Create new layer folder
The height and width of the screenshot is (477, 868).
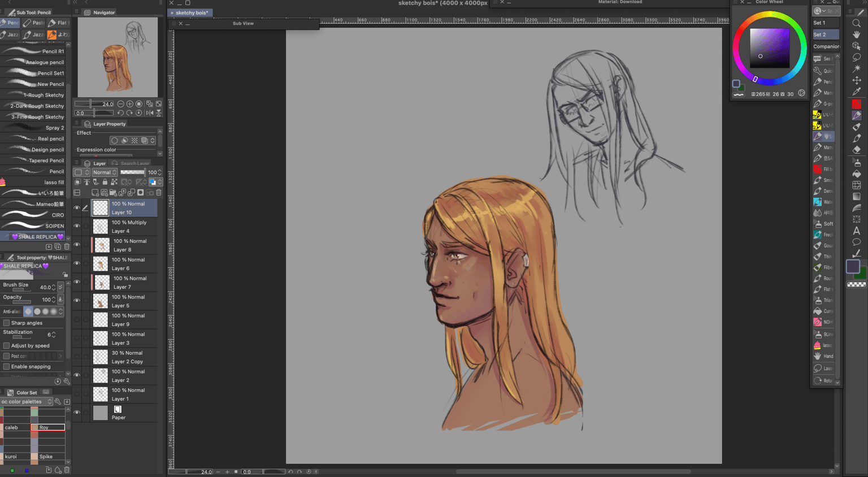click(113, 193)
